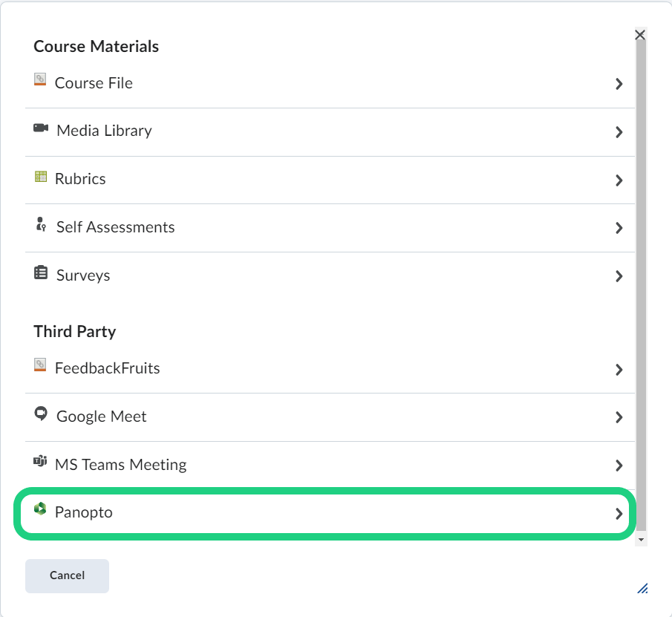The width and height of the screenshot is (672, 617).
Task: Click the Course File link icon
Action: [40, 79]
